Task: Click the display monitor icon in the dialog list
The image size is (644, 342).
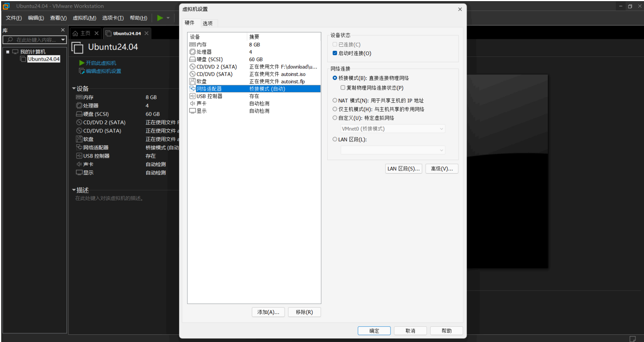Action: point(193,111)
